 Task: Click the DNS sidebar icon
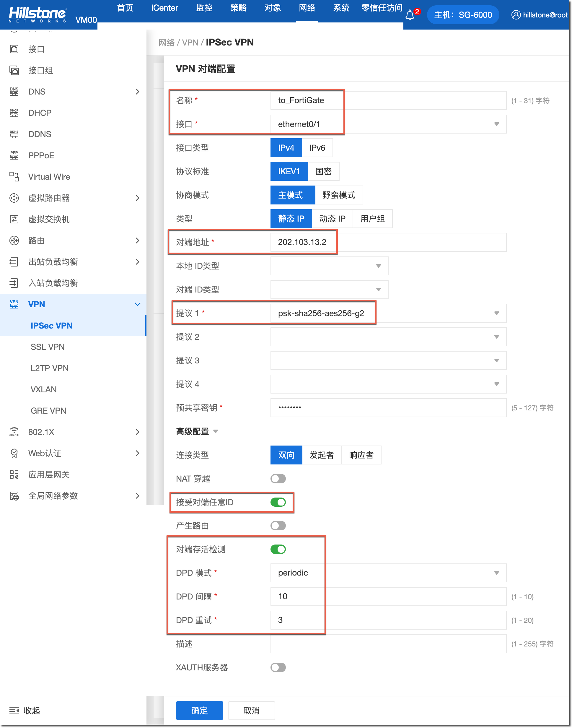click(14, 92)
